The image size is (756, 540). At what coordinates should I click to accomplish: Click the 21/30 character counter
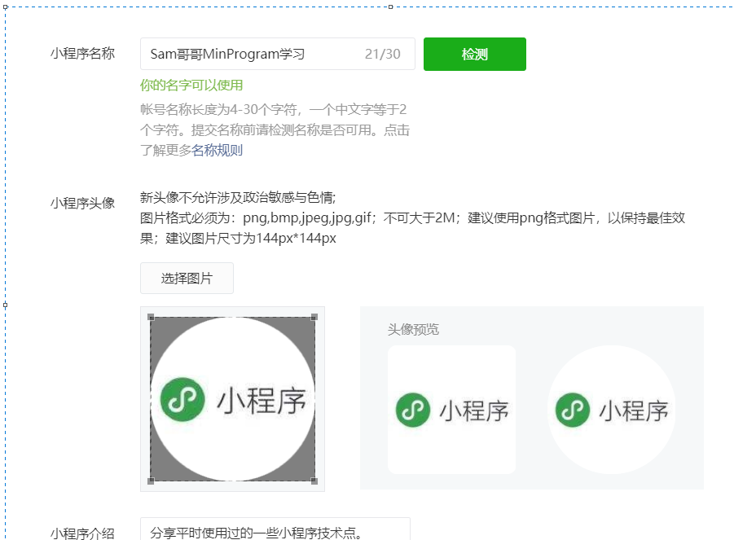[x=382, y=54]
